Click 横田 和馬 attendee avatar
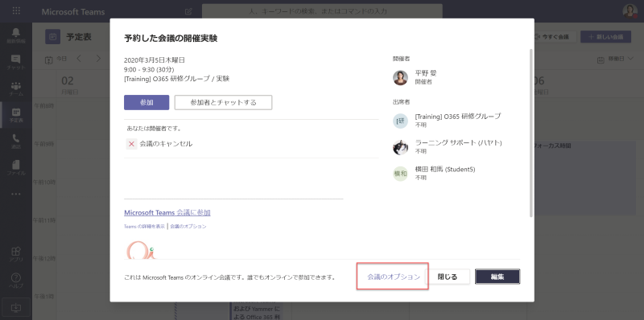Viewport: 644px width, 320px height. (x=400, y=174)
